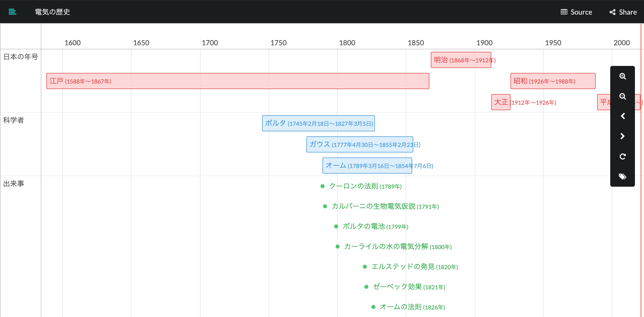644x317 pixels.
Task: Click the 電気の歴史 title
Action: pyautogui.click(x=52, y=12)
